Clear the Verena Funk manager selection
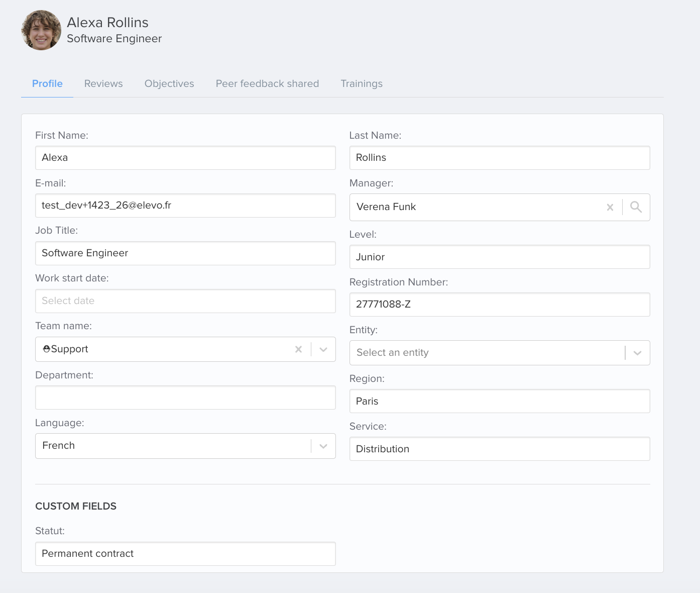 pyautogui.click(x=610, y=207)
